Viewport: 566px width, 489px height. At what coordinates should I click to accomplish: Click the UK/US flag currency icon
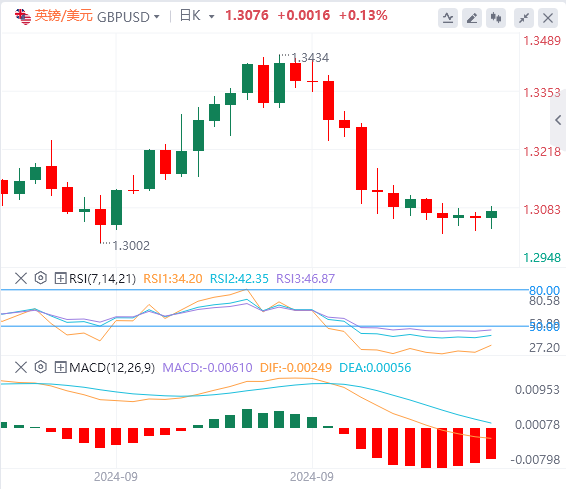[x=23, y=17]
